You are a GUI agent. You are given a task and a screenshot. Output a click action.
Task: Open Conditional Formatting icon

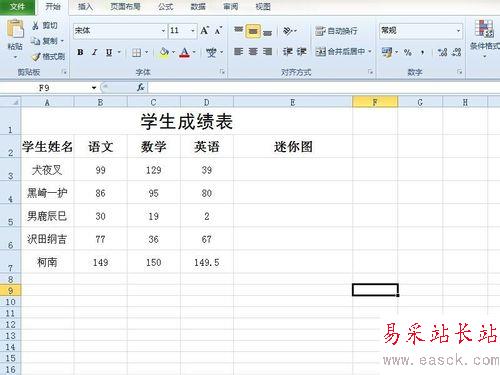[484, 29]
